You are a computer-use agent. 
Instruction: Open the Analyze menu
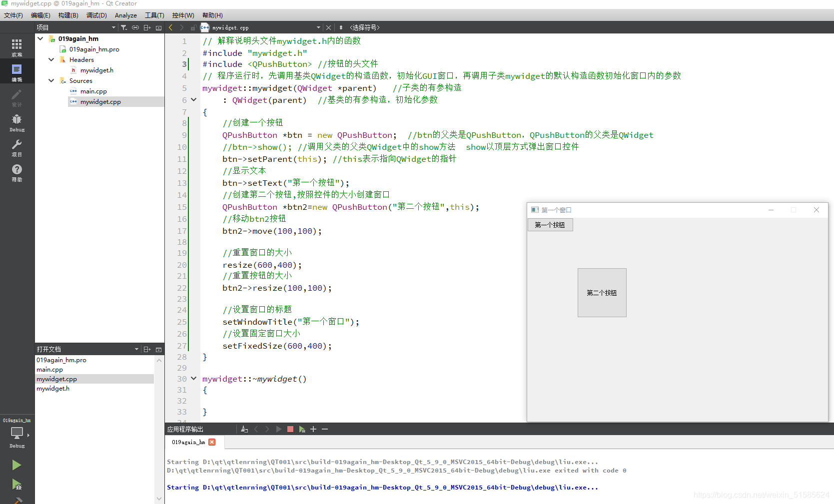point(126,15)
